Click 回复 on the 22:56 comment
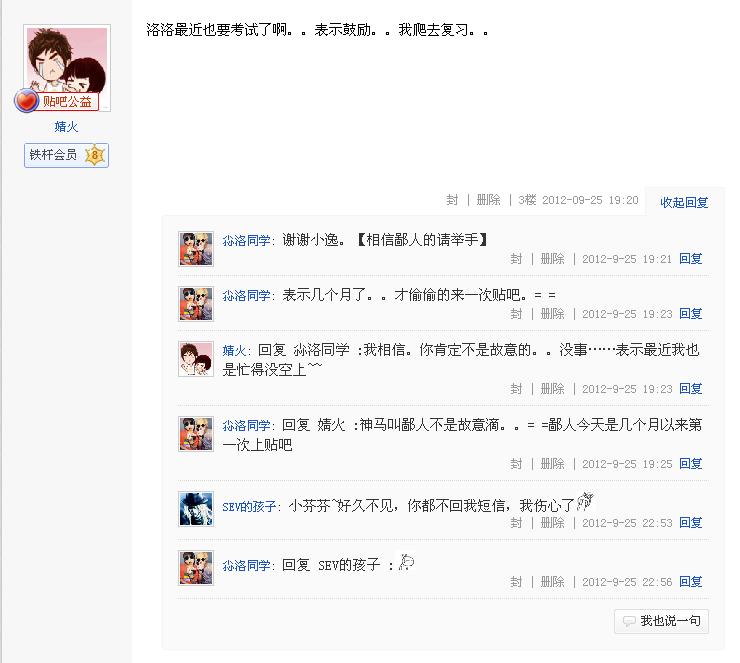Viewport: 740px width, 663px height. pos(690,582)
